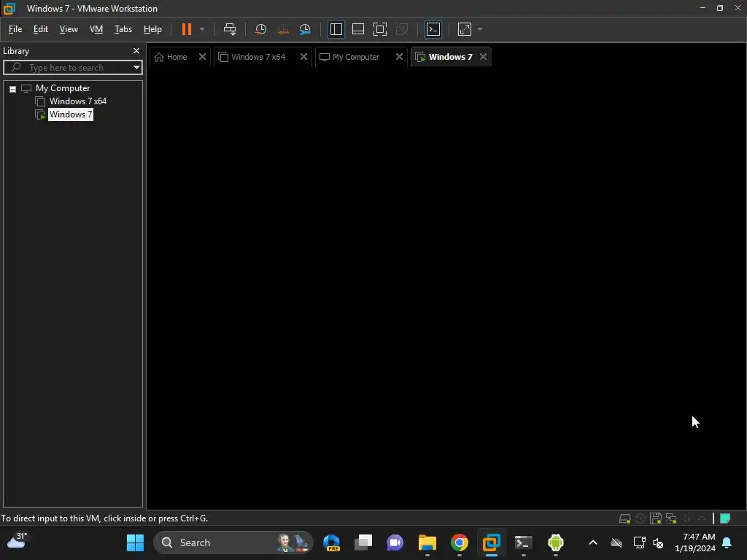Open Android Studio from the taskbar
747x560 pixels.
555,542
